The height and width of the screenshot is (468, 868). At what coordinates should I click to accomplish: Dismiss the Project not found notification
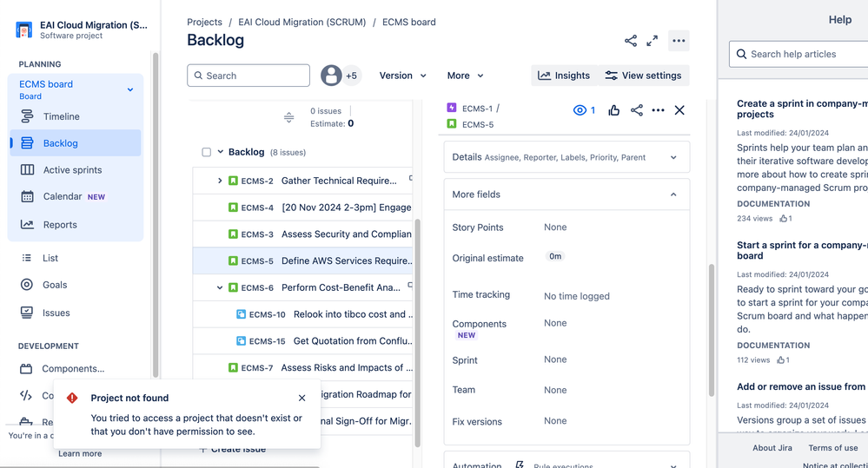coord(301,398)
